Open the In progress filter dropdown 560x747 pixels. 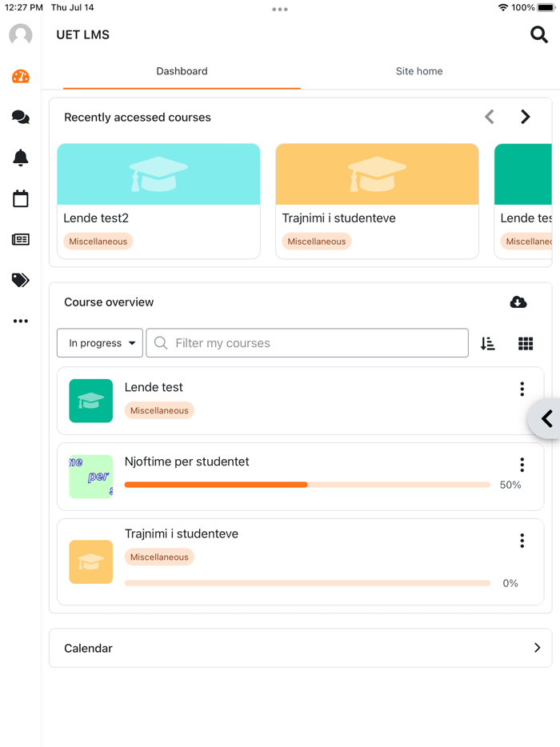(100, 343)
